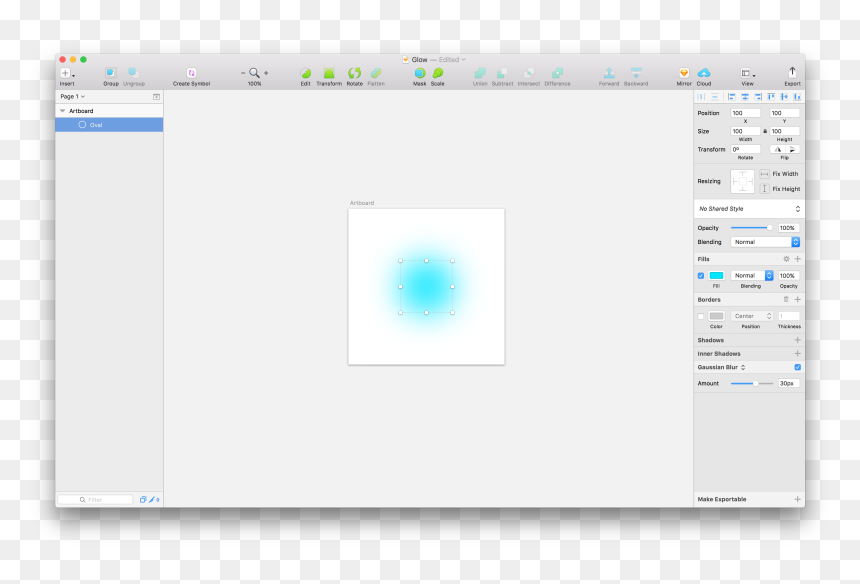The width and height of the screenshot is (860, 584).
Task: Open the Fill blending mode dropdown
Action: [752, 276]
